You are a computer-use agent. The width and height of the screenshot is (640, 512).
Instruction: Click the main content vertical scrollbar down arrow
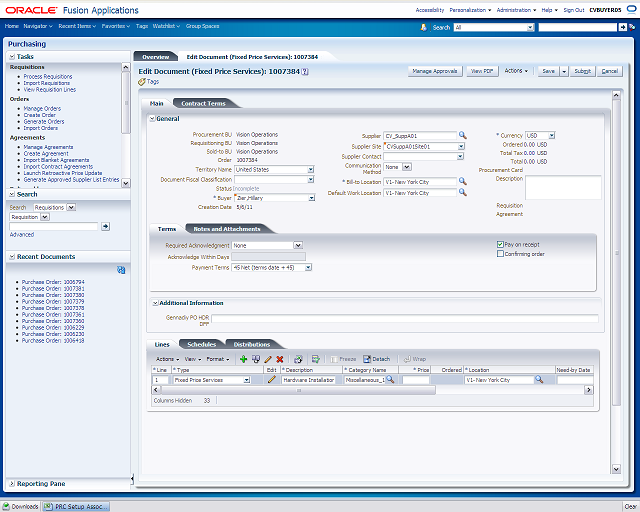[x=616, y=469]
